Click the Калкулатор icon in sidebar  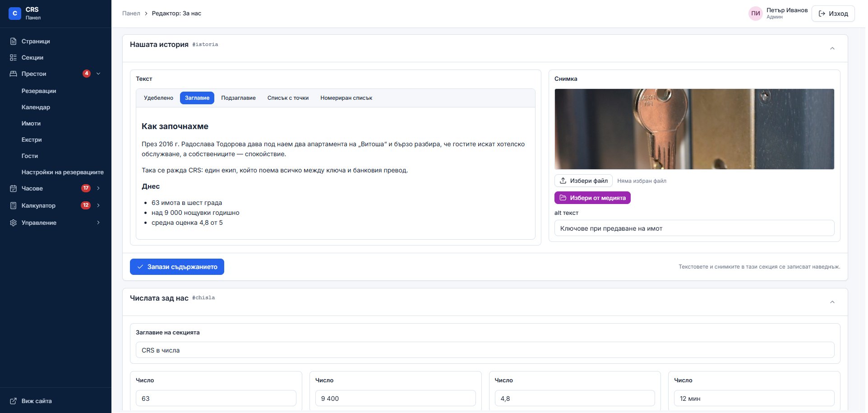[14, 205]
